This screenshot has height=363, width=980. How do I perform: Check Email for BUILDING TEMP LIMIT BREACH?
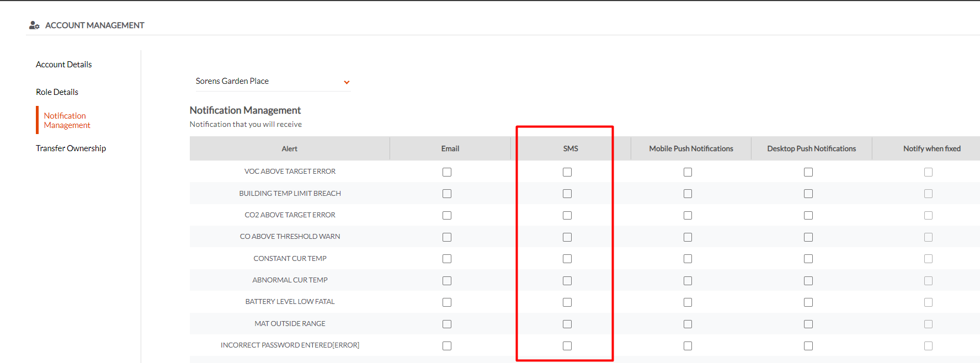click(x=447, y=194)
